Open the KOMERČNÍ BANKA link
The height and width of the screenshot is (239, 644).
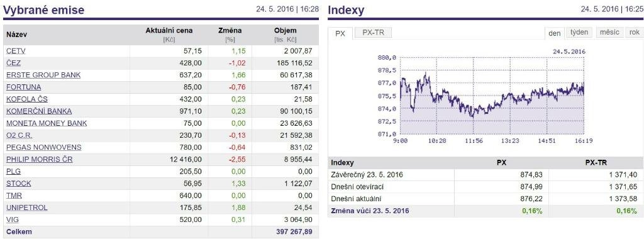click(39, 111)
